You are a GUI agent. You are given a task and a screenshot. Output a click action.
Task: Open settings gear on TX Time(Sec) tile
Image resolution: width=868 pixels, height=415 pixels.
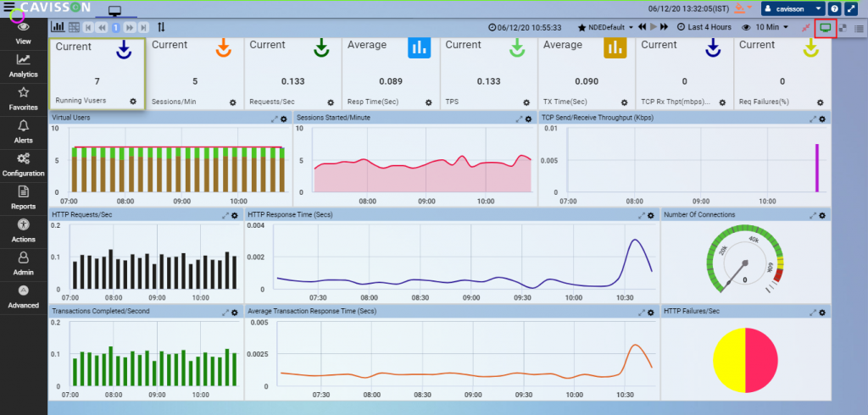[625, 102]
